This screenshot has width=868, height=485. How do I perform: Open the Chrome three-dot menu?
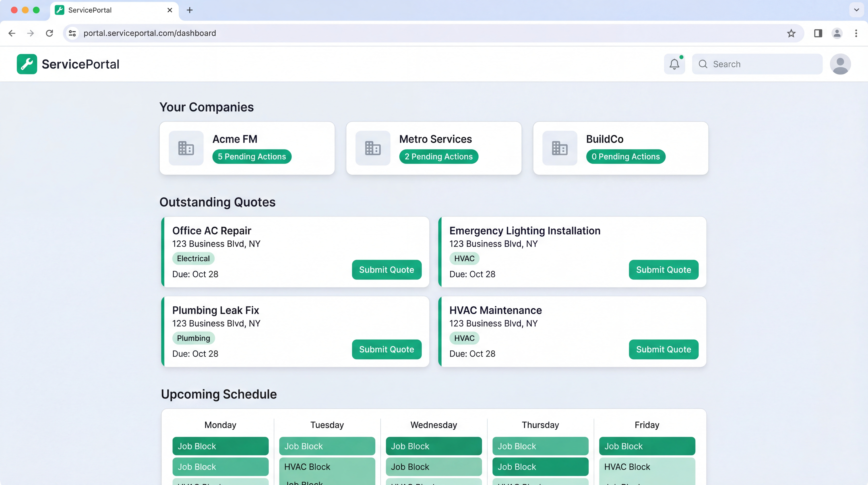(x=856, y=33)
